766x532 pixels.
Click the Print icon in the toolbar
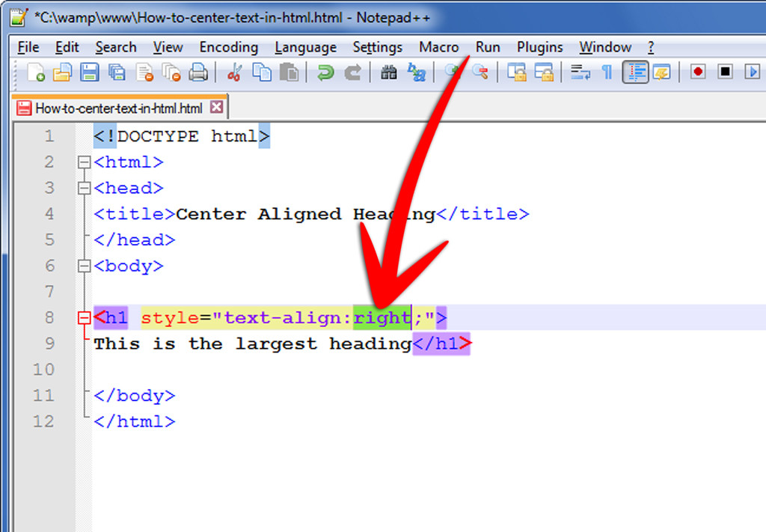pyautogui.click(x=197, y=73)
